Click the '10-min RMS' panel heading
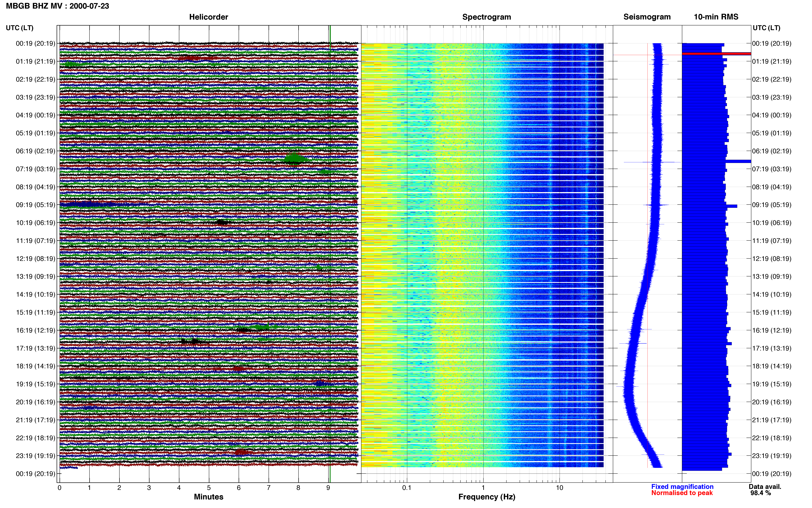The image size is (812, 508). click(x=716, y=17)
